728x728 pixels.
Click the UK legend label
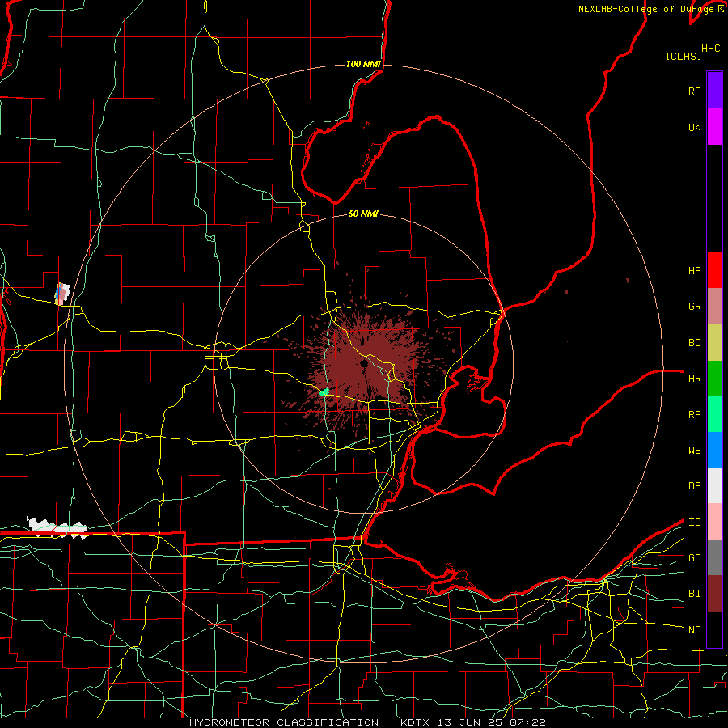click(695, 127)
